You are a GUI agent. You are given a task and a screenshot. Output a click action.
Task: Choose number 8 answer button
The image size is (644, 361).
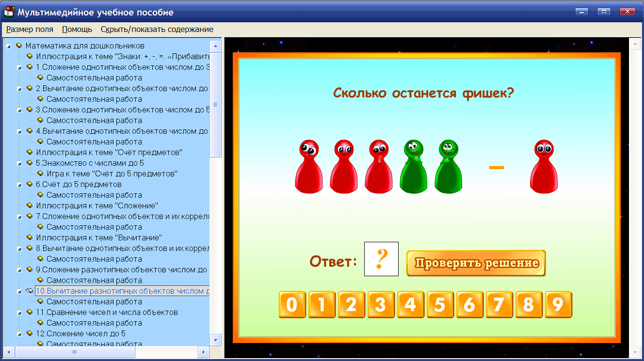(529, 305)
